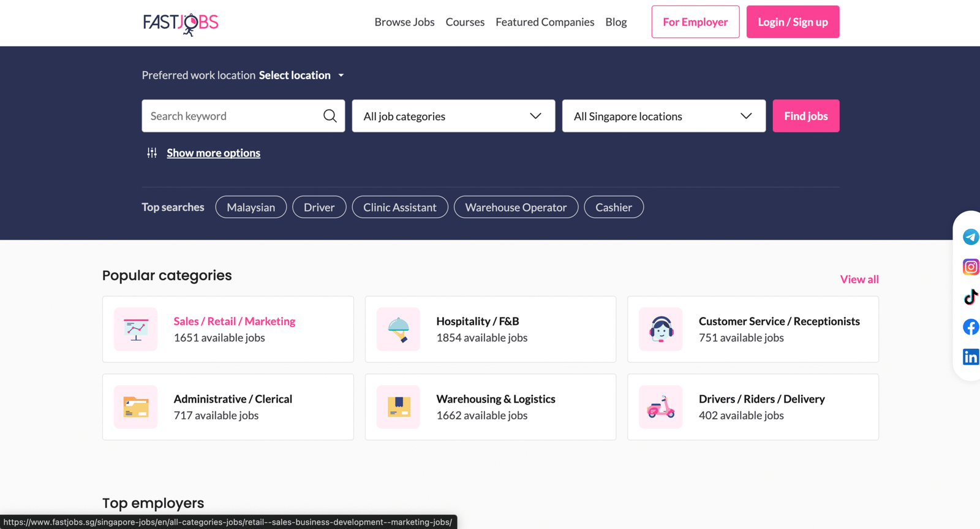Open Featured Companies in navigation
The width and height of the screenshot is (980, 529).
(545, 22)
